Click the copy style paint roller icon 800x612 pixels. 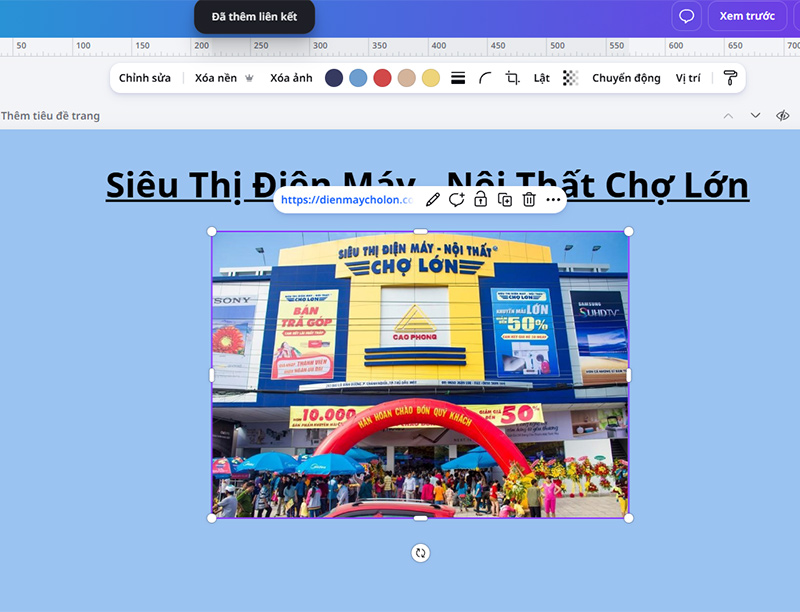coord(730,78)
